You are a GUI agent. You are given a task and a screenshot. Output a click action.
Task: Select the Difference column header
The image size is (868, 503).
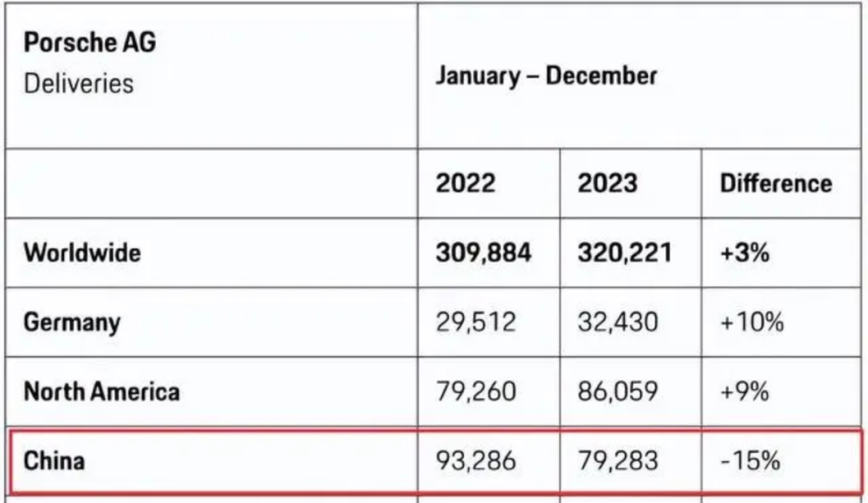click(776, 183)
